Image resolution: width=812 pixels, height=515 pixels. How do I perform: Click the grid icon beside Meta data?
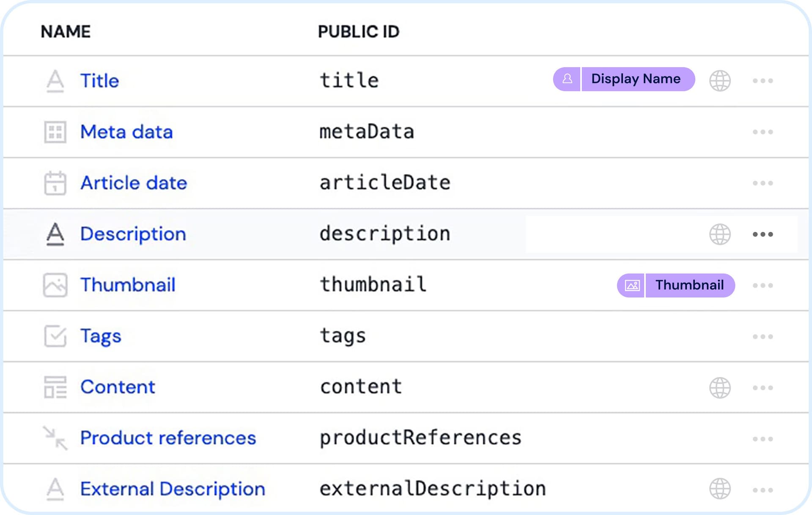[x=55, y=132]
